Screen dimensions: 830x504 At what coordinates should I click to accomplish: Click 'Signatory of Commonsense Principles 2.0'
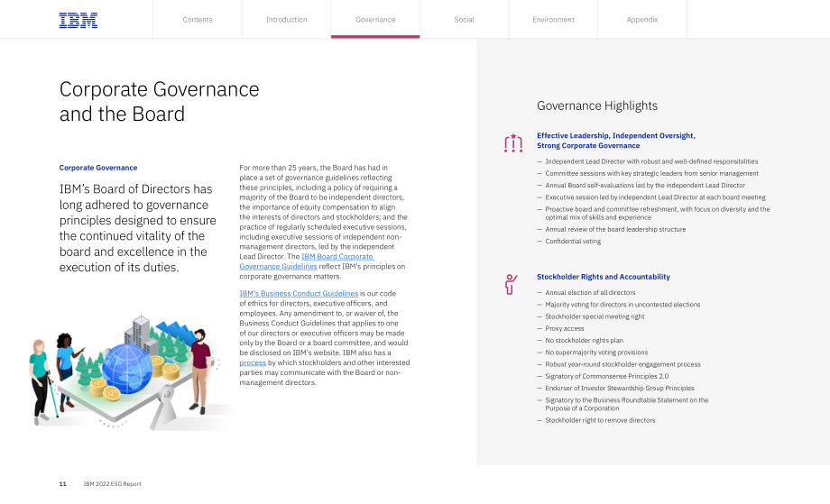pos(607,377)
